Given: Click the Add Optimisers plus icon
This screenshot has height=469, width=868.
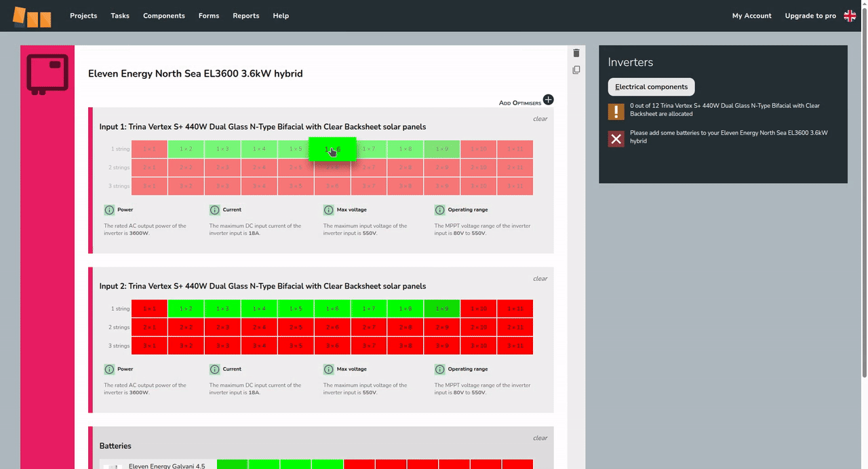Looking at the screenshot, I should [x=548, y=100].
